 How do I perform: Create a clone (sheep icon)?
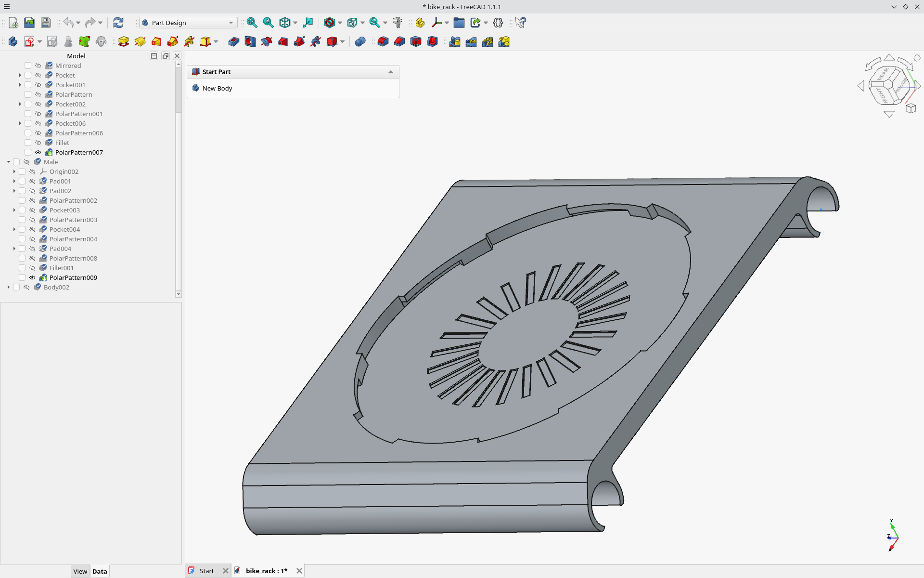(101, 42)
